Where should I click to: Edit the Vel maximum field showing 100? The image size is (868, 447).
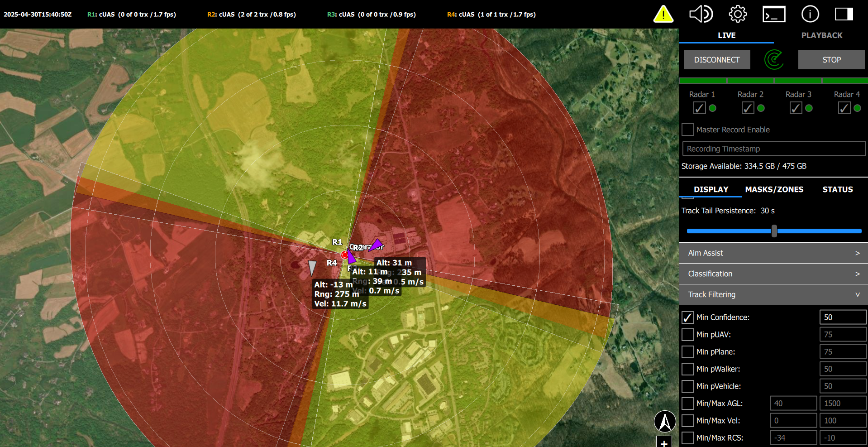[843, 421]
